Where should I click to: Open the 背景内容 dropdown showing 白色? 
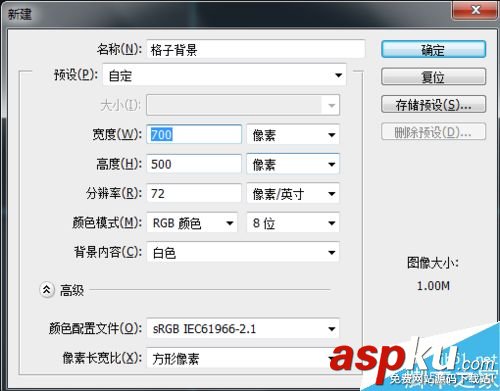point(243,252)
